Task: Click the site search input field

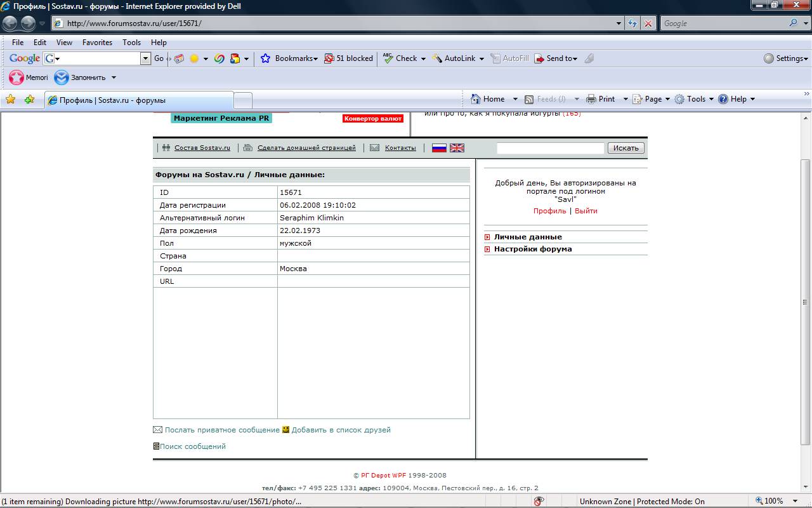Action: pos(550,148)
